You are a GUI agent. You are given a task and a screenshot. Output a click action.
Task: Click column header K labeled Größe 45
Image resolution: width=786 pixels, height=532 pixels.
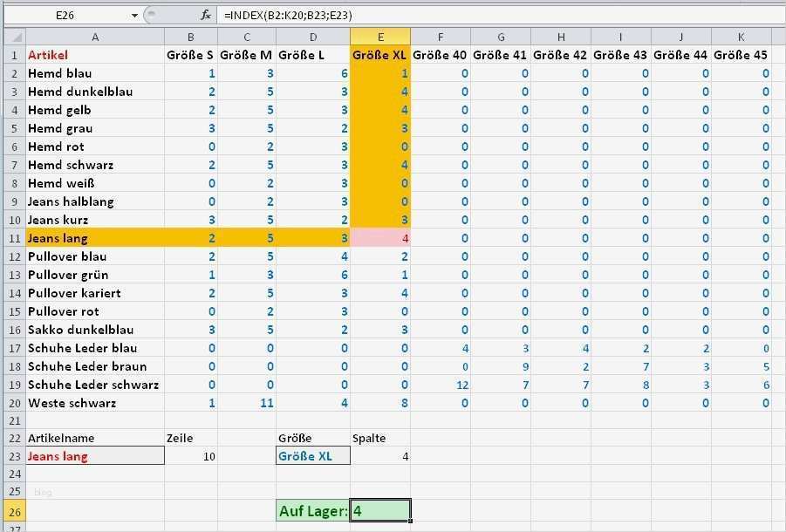[740, 37]
